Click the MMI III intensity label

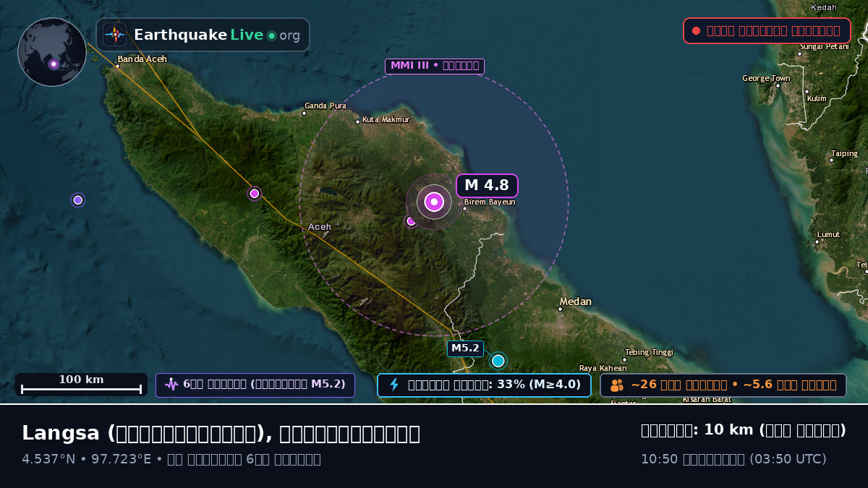coord(434,67)
